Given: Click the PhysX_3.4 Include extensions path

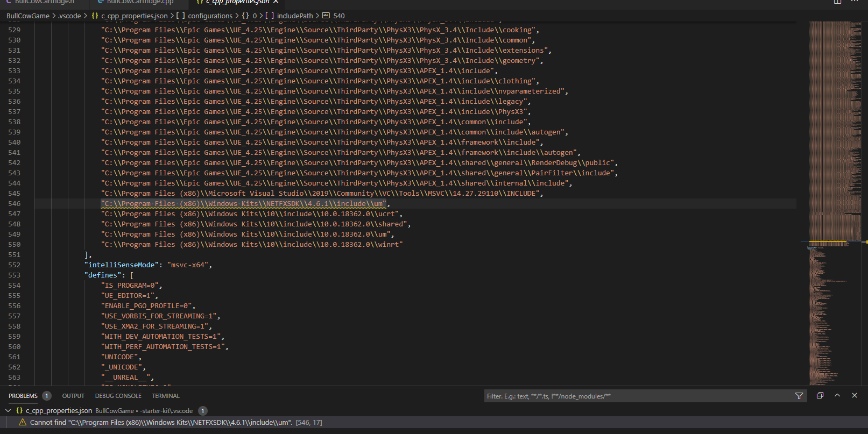Looking at the screenshot, I should click(x=324, y=51).
